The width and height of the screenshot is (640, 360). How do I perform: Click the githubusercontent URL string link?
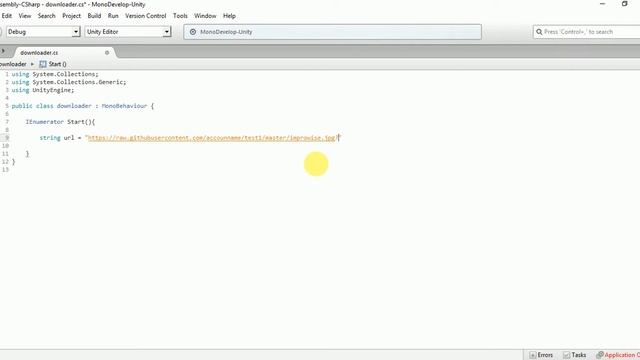click(211, 138)
